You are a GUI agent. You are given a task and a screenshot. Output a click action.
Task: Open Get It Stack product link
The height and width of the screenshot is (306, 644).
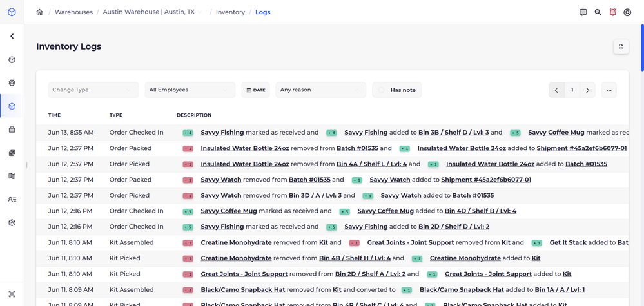coord(568,242)
